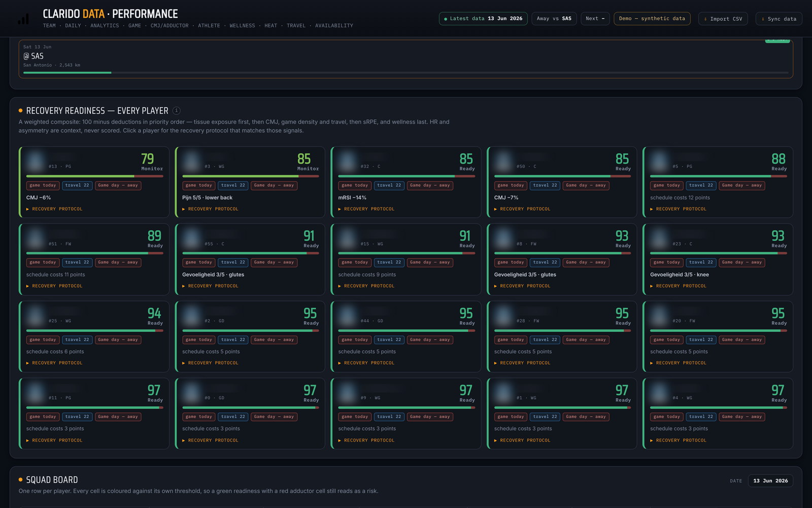812x508 pixels.
Task: Click the @ SAS trip progress bar
Action: (x=406, y=73)
